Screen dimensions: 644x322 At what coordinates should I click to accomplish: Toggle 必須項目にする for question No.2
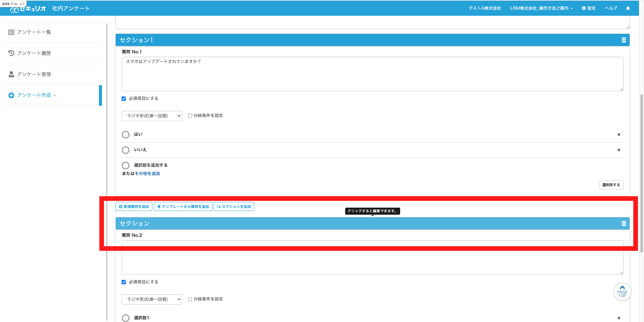click(x=124, y=282)
